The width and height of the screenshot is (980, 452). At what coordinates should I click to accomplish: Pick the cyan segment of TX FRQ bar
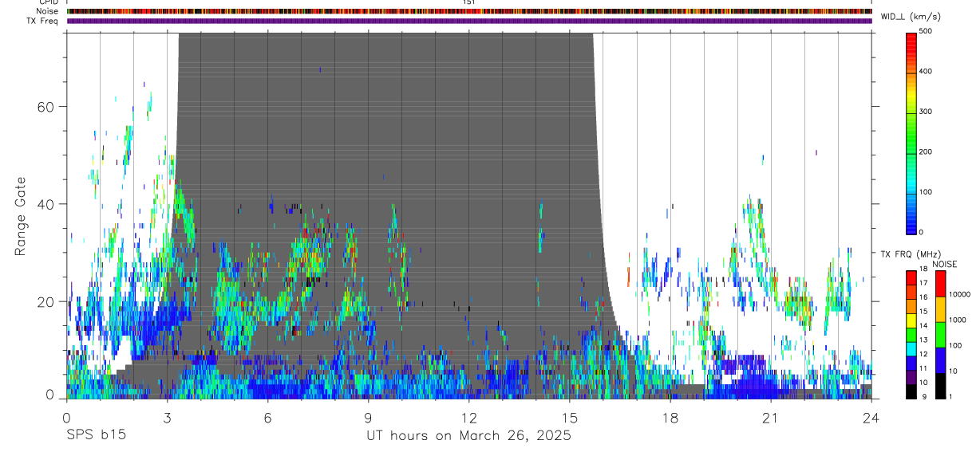coord(911,349)
